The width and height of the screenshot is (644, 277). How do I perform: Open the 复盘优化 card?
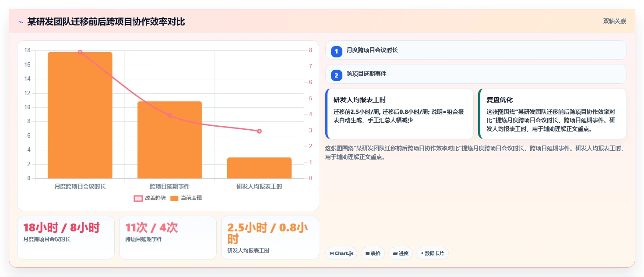coord(553,114)
